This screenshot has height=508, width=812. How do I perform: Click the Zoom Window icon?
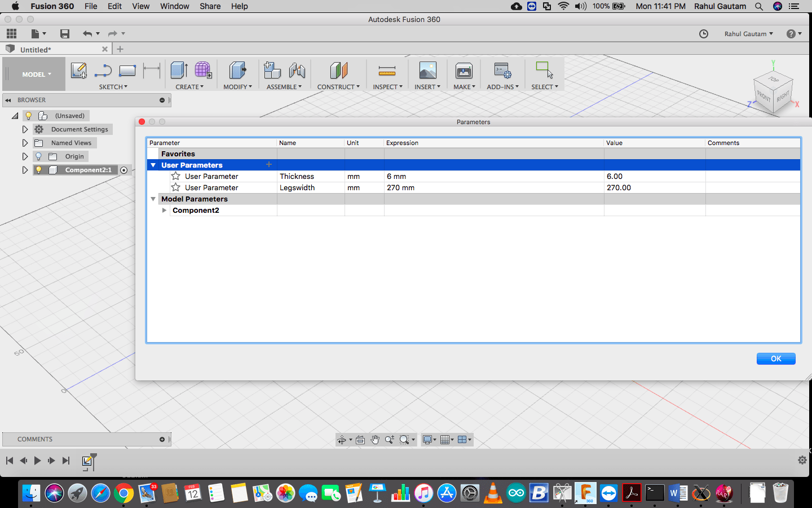click(x=404, y=440)
